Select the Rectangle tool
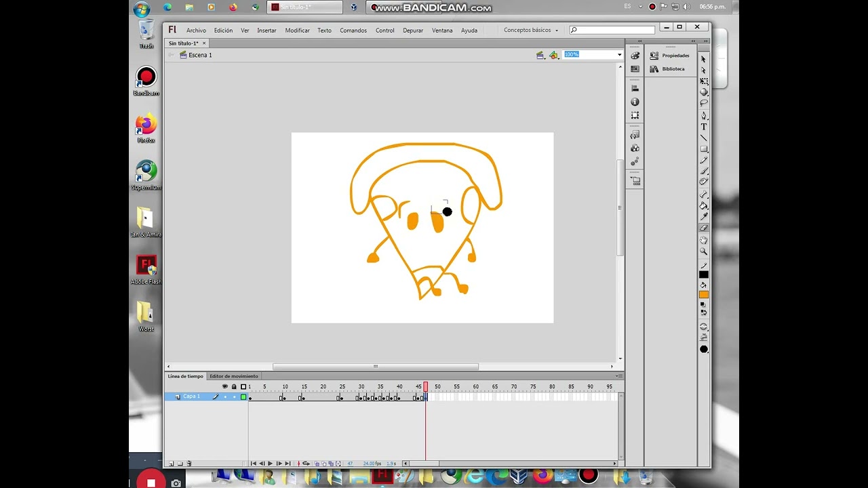This screenshot has height=488, width=868. 704,148
